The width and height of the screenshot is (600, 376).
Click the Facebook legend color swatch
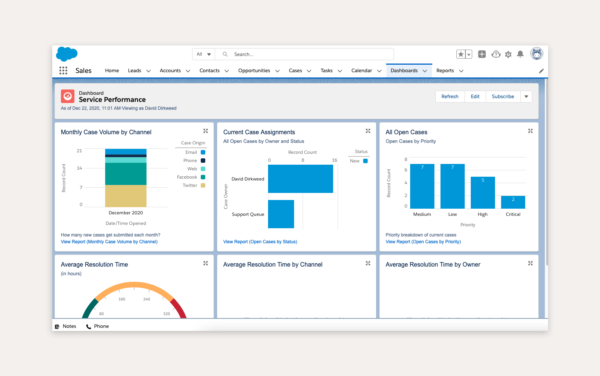(x=203, y=177)
